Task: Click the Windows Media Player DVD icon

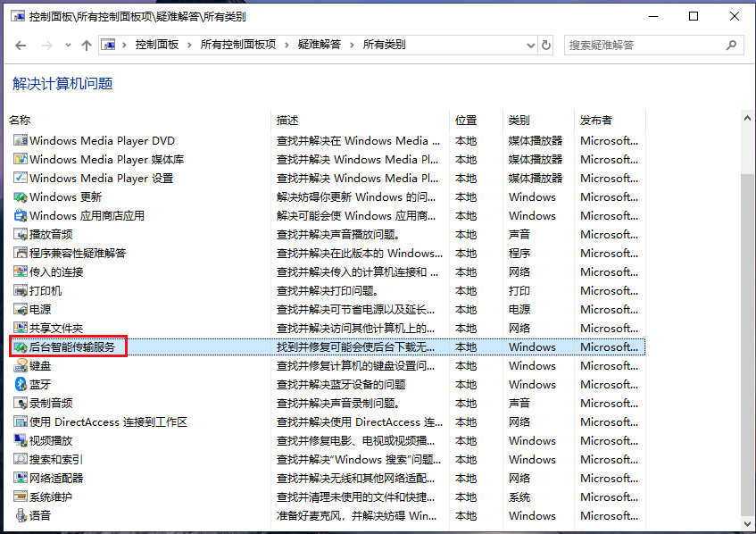Action: [x=21, y=141]
